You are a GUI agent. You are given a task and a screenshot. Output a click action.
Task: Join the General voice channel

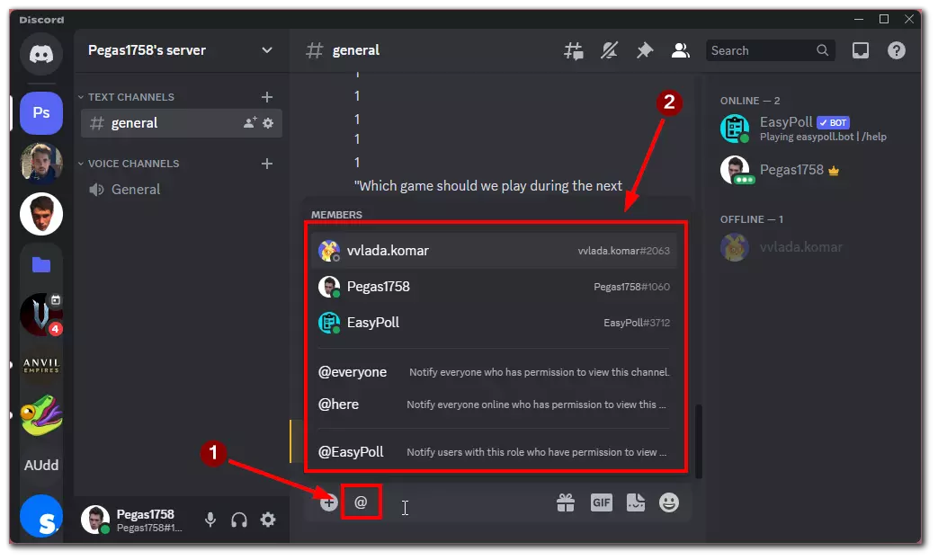click(136, 190)
